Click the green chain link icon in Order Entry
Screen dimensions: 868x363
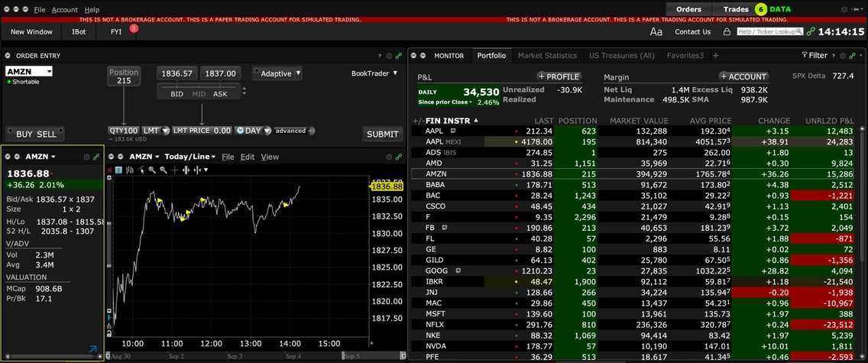399,56
